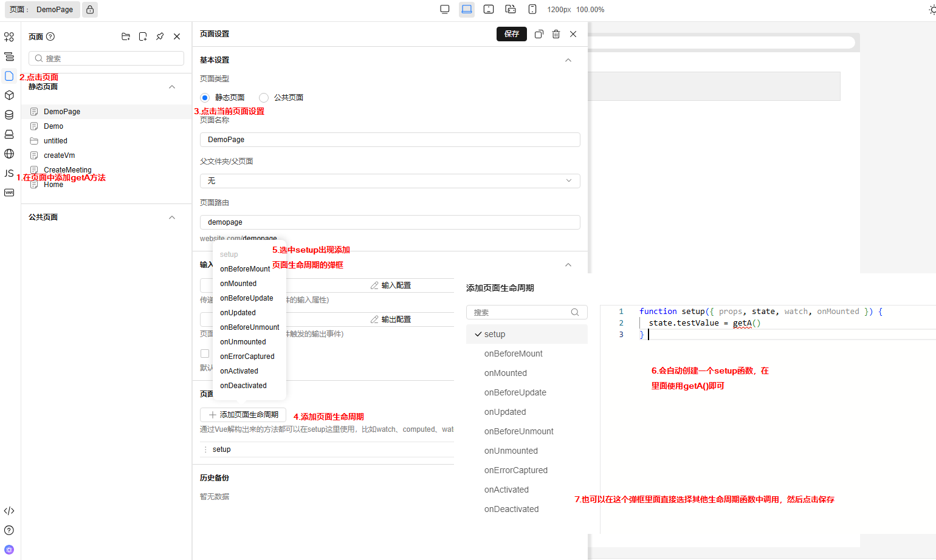Click the 页面路由 input containing demopage
The width and height of the screenshot is (936, 560).
[390, 222]
